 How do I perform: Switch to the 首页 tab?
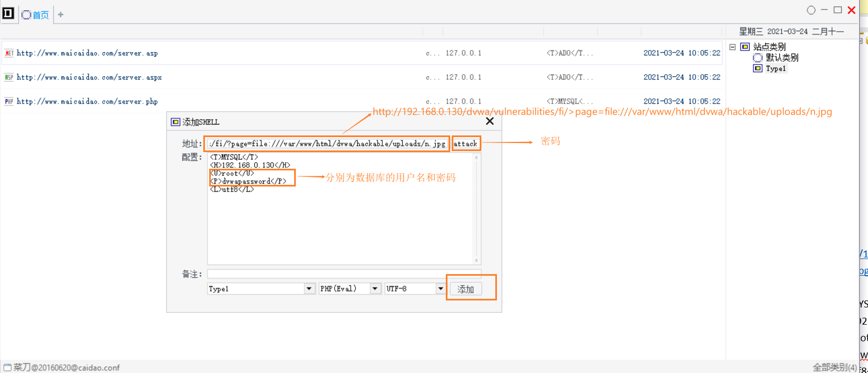click(x=36, y=15)
